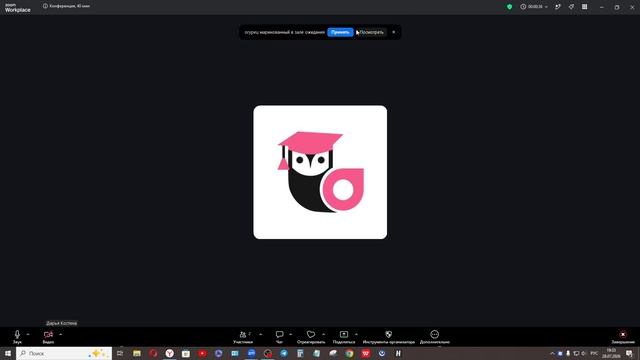Expand the meeting timer dropdown
640x360 pixels.
[x=546, y=7]
